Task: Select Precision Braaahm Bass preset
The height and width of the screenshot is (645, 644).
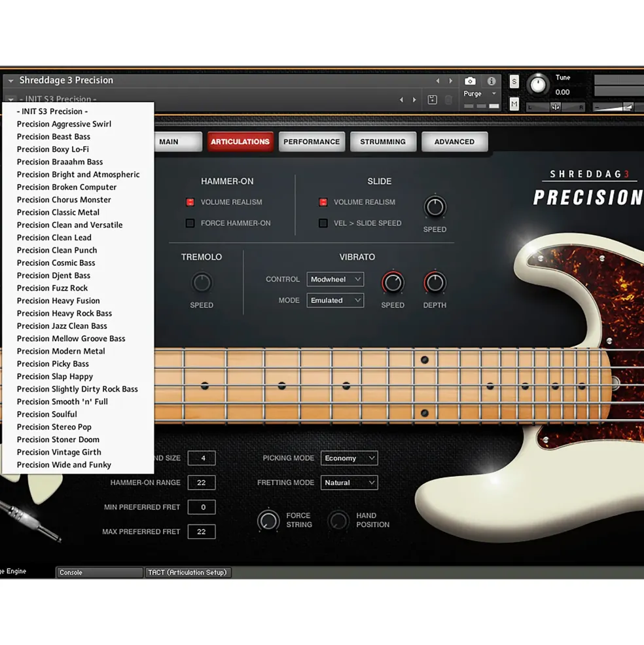Action: click(x=78, y=162)
